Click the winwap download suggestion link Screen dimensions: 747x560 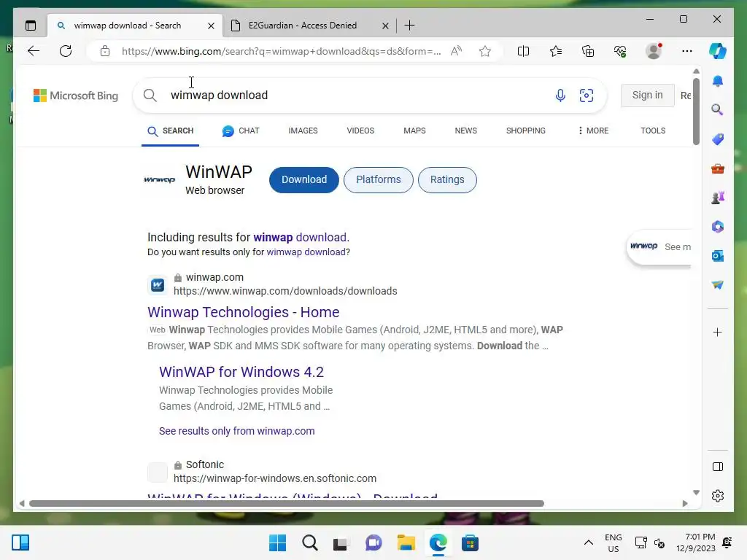click(x=301, y=237)
